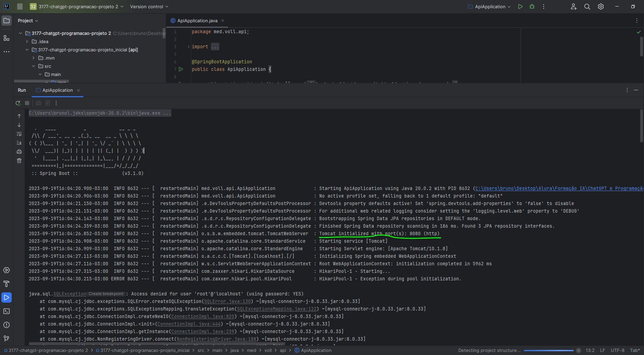Click the up arrow in console gutter
The width and height of the screenshot is (644, 355).
pos(19,116)
